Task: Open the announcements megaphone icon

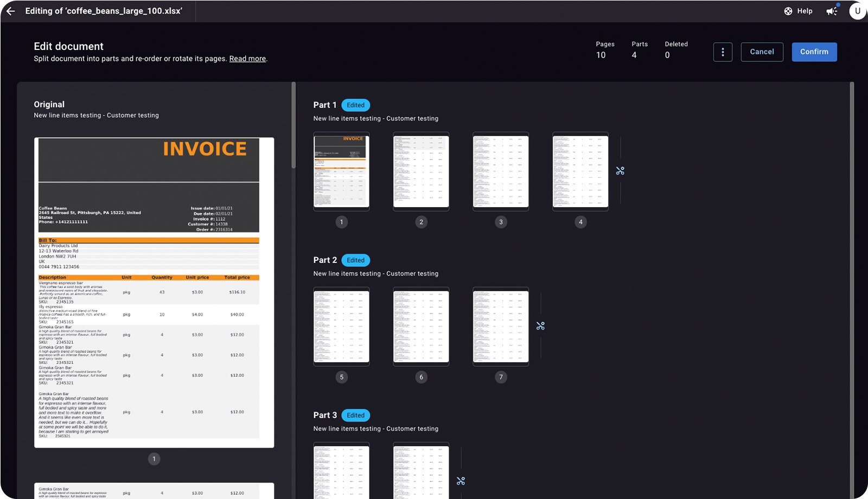Action: (x=832, y=11)
